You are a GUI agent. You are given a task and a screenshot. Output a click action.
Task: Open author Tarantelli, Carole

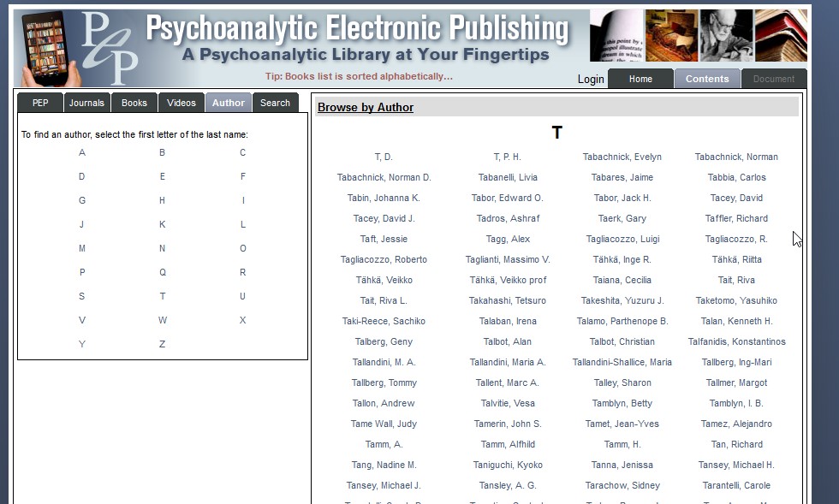click(x=737, y=485)
